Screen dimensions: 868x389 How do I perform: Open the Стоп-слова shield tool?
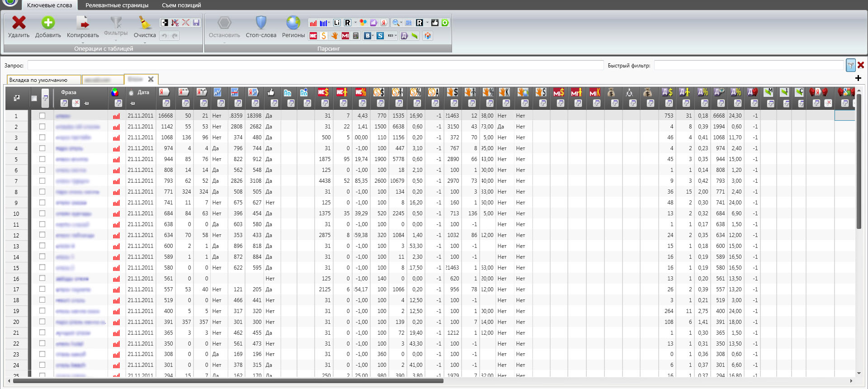pyautogui.click(x=261, y=23)
